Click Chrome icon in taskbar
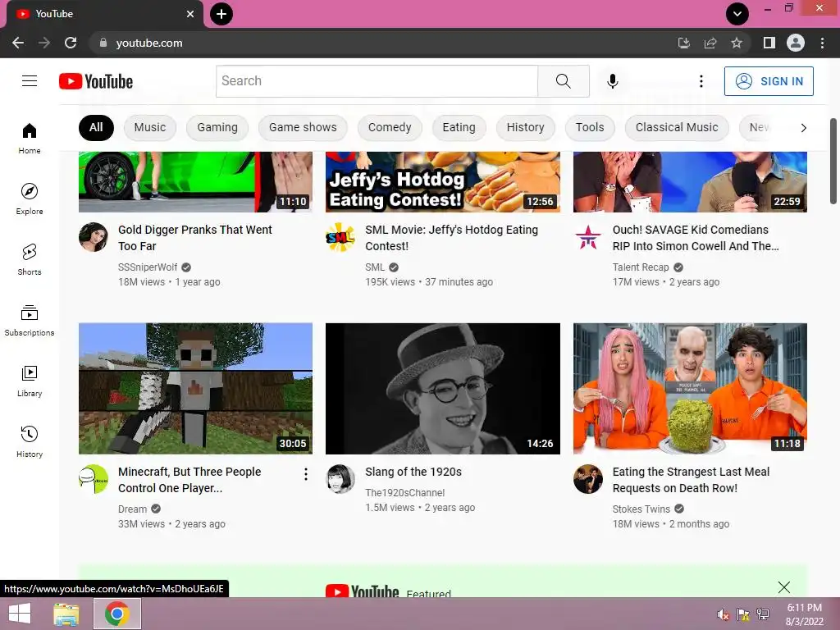 [117, 614]
